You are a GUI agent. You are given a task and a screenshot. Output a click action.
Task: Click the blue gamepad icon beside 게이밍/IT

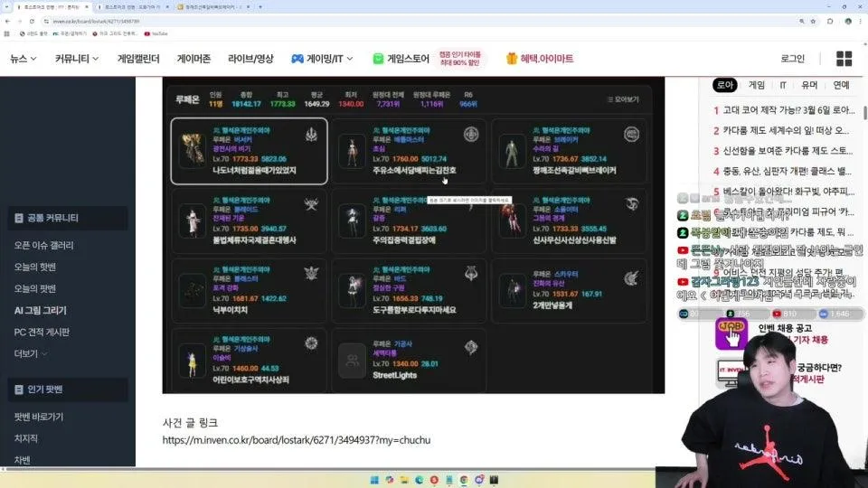[x=297, y=59]
